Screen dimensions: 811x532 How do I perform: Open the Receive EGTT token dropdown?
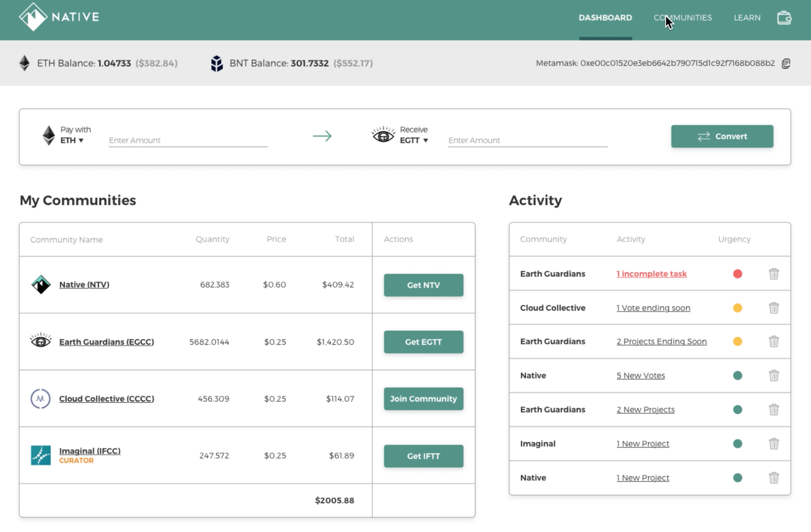click(x=414, y=141)
